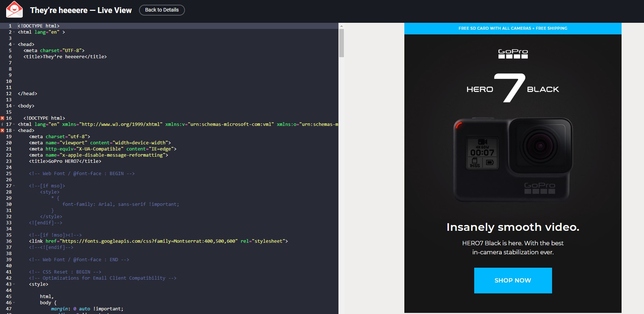The width and height of the screenshot is (644, 314).
Task: Collapse the html tag on line 2
Action: 14,32
